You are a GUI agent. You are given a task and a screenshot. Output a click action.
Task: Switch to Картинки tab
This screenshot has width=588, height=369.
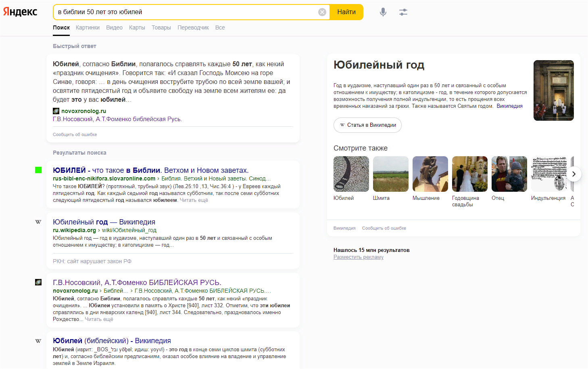click(88, 27)
